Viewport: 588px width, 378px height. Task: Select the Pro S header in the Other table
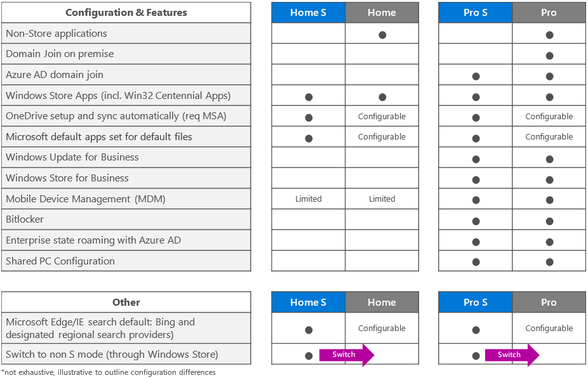pyautogui.click(x=476, y=303)
